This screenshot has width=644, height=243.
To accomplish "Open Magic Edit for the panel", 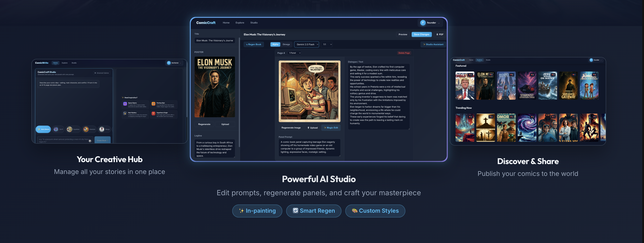I will click(331, 128).
